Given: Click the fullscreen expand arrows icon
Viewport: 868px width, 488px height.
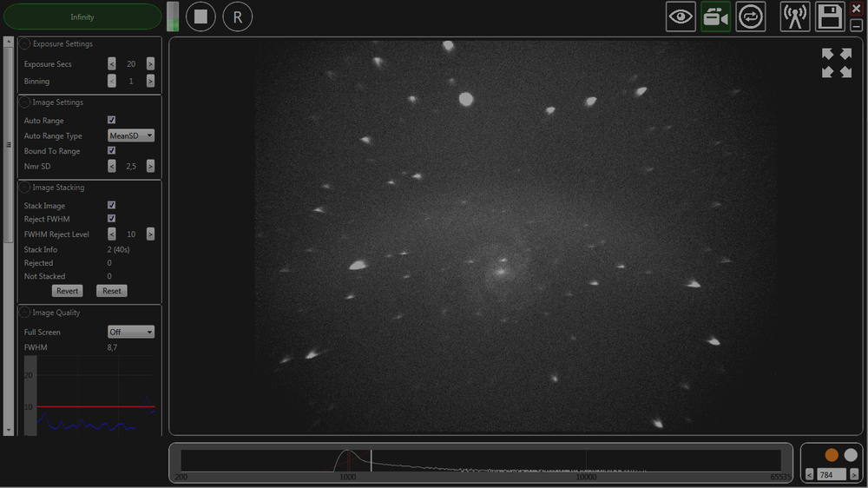Looking at the screenshot, I should 837,63.
